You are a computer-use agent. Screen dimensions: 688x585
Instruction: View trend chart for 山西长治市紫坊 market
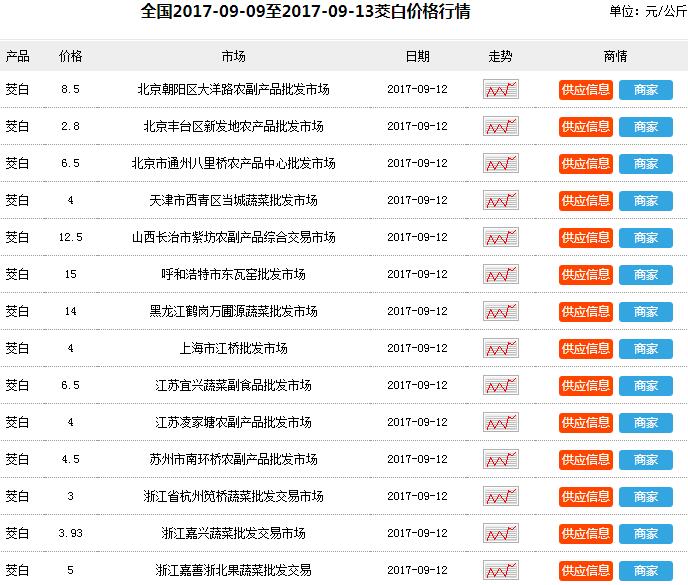coord(500,238)
